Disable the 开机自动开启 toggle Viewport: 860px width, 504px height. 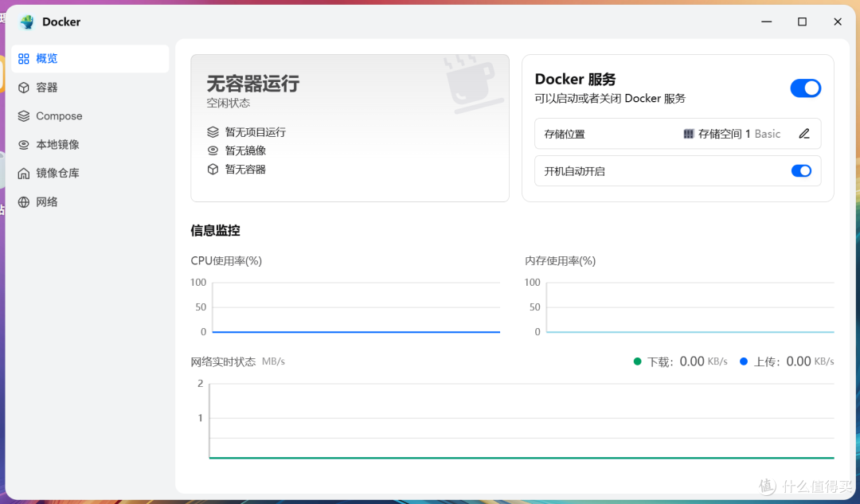[x=801, y=171]
